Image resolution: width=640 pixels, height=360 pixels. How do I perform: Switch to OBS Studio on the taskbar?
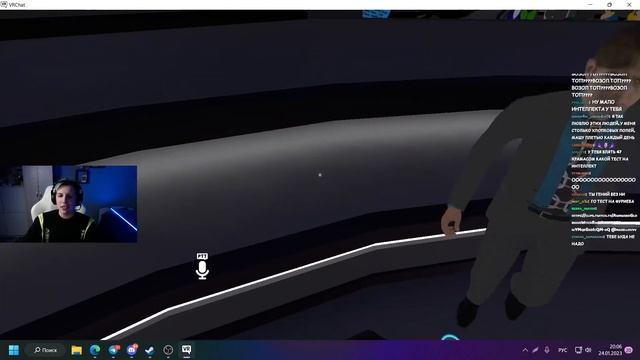[x=168, y=350]
